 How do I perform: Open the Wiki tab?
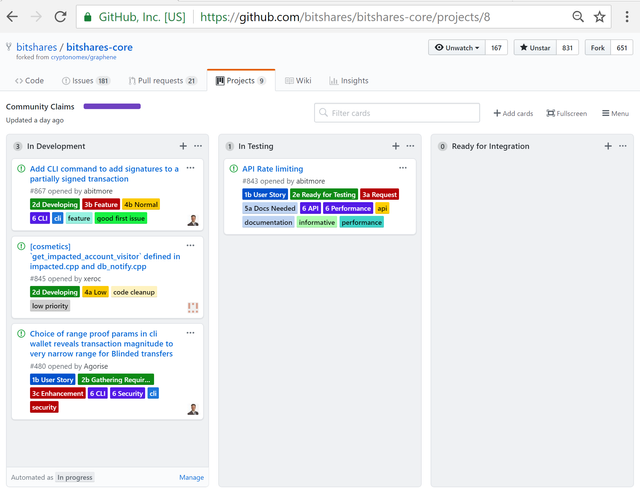click(298, 80)
